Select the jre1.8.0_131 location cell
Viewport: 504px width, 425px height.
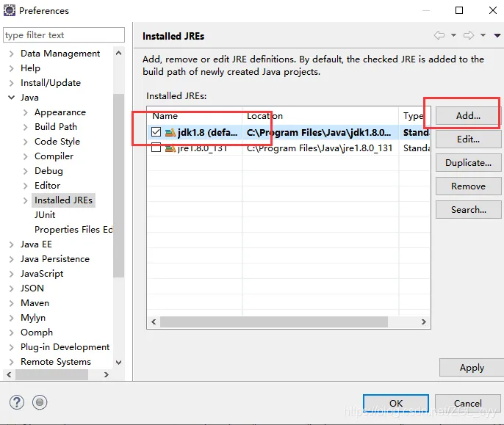click(320, 148)
